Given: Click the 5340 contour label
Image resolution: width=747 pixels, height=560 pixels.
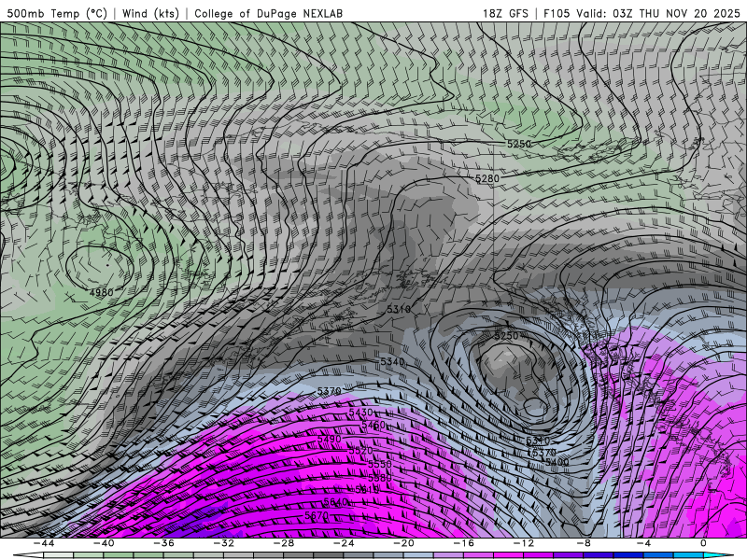Looking at the screenshot, I should point(392,362).
